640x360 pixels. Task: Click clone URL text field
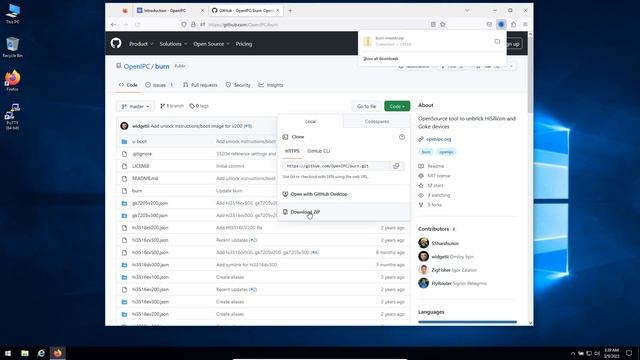(336, 166)
